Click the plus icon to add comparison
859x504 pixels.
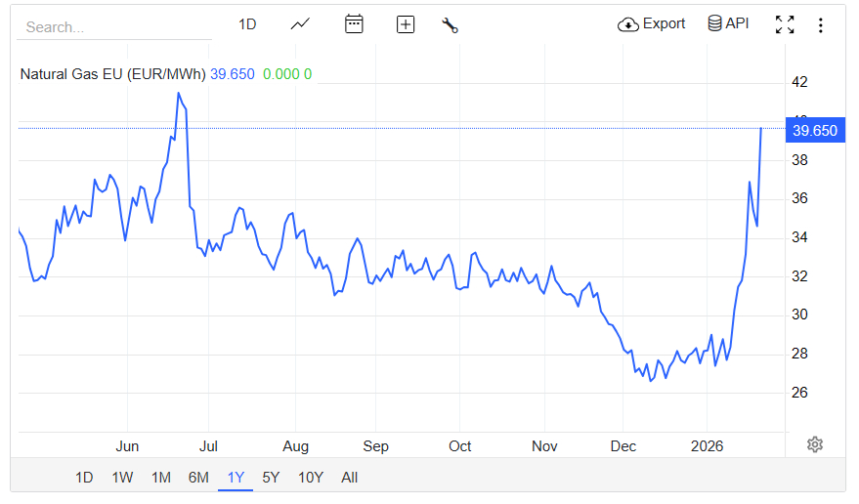[x=406, y=24]
